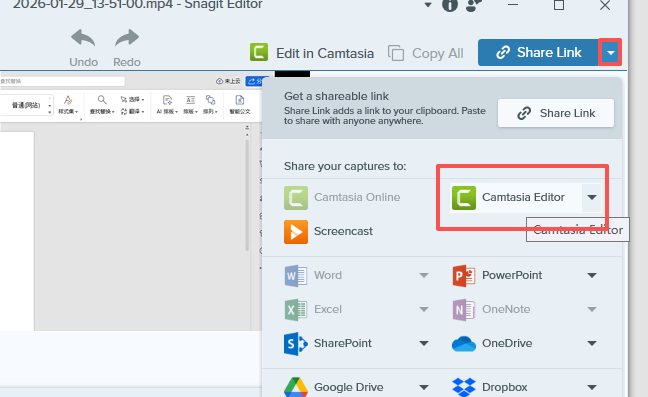Open the 样式集 style set icon
The width and height of the screenshot is (648, 397).
[68, 104]
